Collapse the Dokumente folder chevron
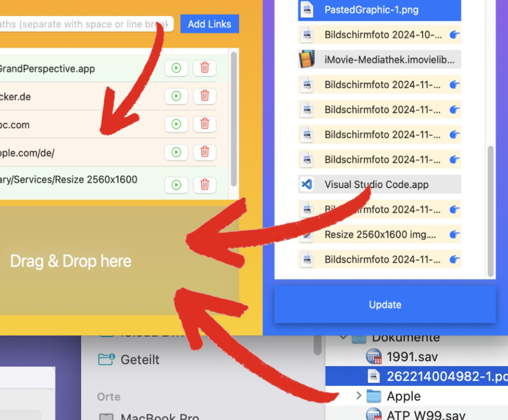 click(343, 338)
